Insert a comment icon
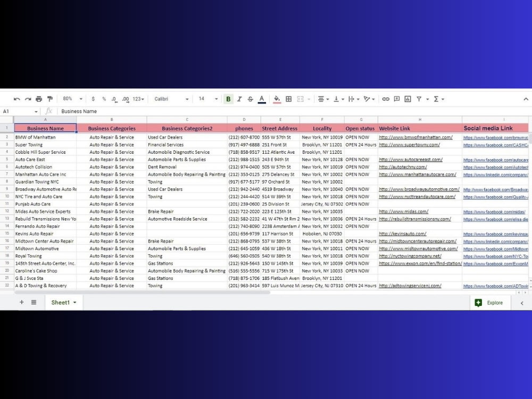Image resolution: width=532 pixels, height=399 pixels. 397,99
